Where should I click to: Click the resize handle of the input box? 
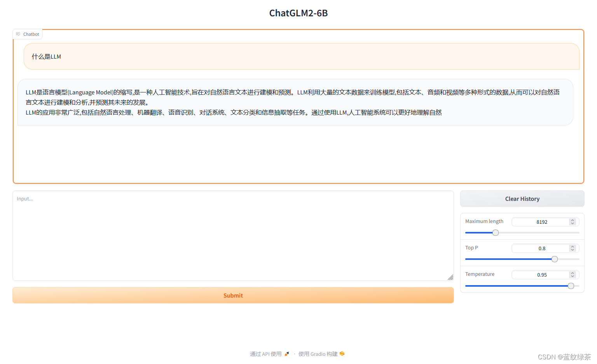tap(450, 277)
